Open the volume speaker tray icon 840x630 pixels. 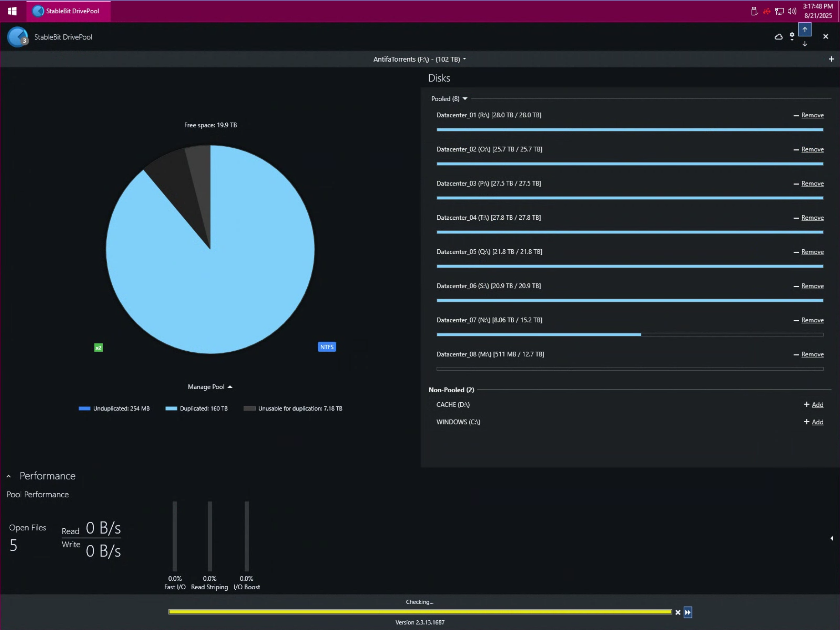(792, 11)
